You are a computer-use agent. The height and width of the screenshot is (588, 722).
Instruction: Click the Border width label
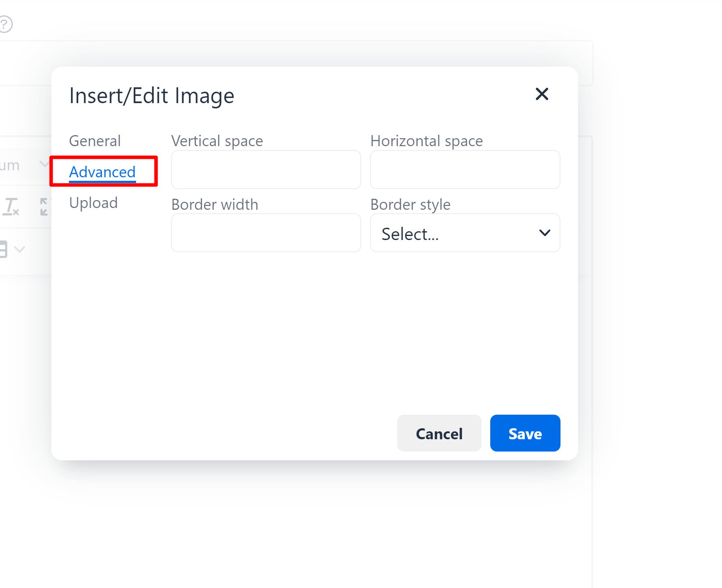215,204
